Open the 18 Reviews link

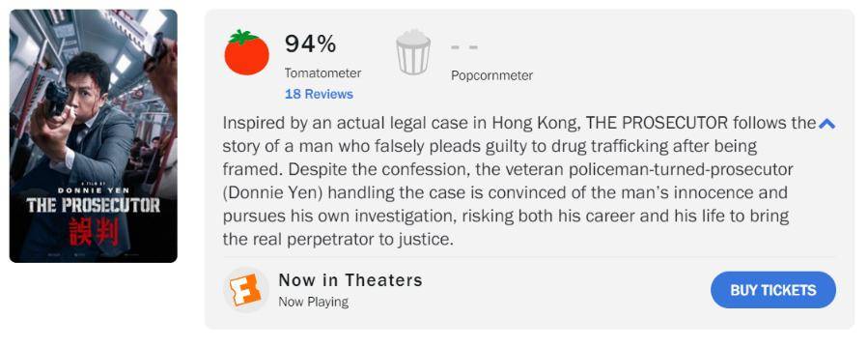pos(319,94)
